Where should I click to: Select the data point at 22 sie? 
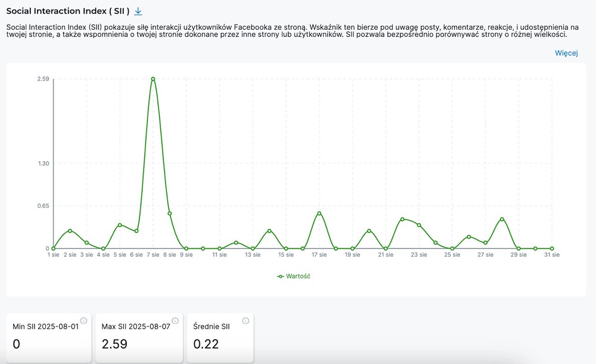coord(402,219)
